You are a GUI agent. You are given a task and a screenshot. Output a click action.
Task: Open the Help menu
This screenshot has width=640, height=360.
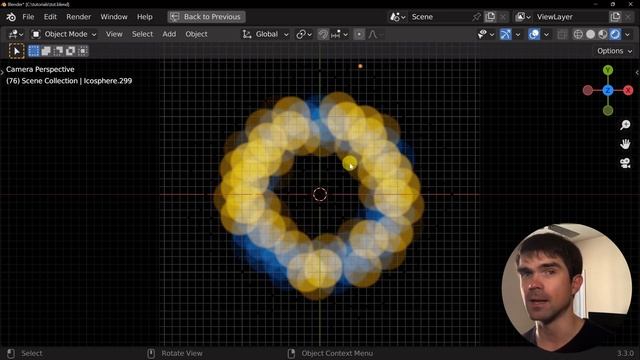[144, 17]
